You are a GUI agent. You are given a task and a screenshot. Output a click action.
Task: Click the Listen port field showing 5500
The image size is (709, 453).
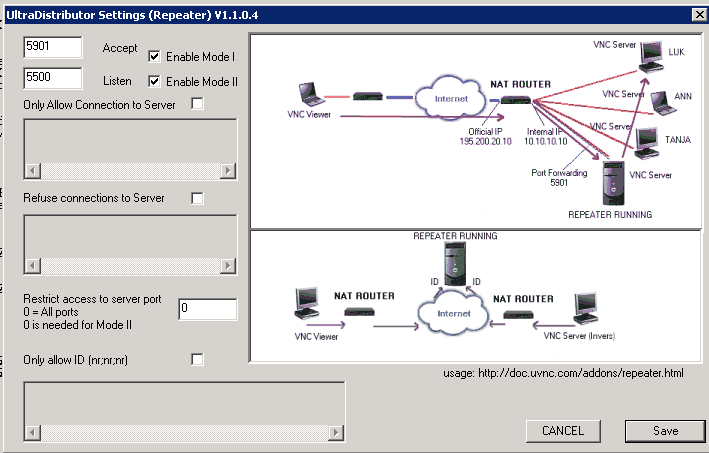(52, 78)
